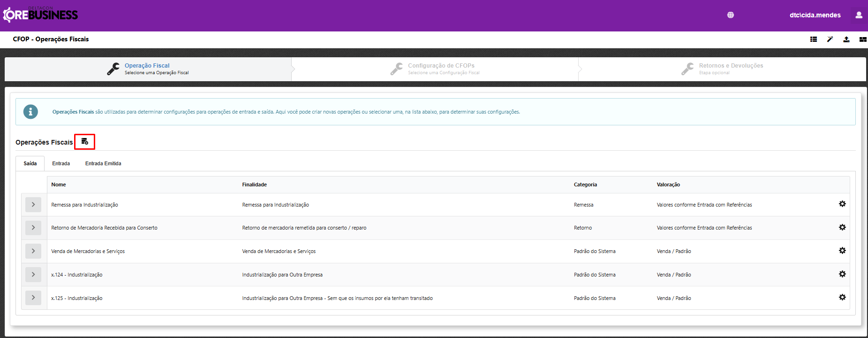Click the add new Operação Fiscal icon

point(85,141)
